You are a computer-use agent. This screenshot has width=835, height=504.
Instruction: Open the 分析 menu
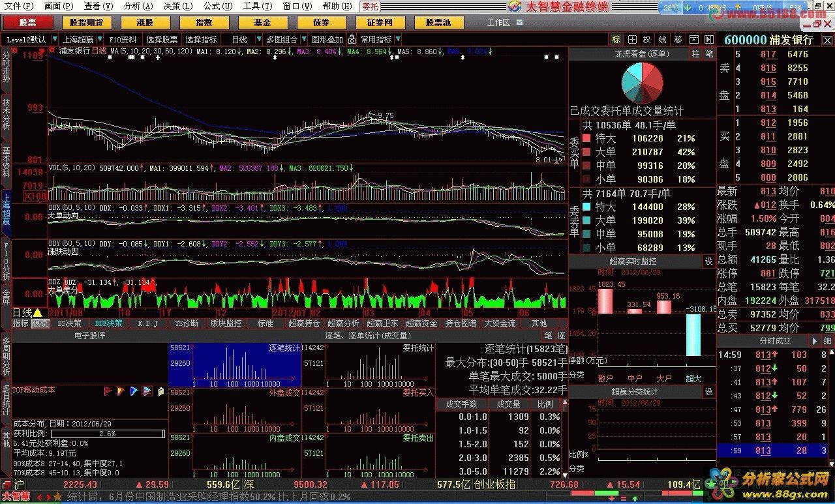click(138, 6)
